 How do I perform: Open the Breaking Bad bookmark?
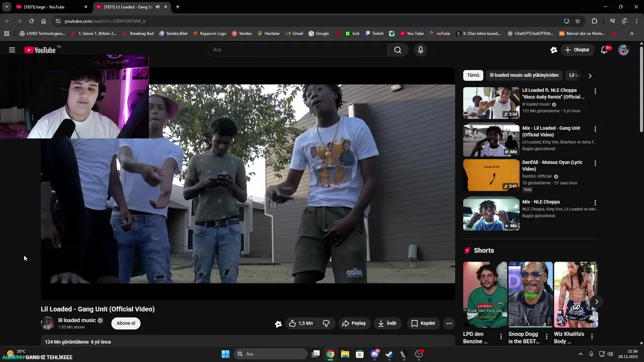tap(138, 34)
